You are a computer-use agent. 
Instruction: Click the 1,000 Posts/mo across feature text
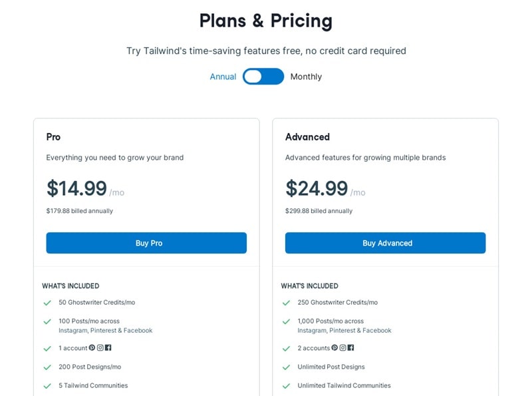331,321
